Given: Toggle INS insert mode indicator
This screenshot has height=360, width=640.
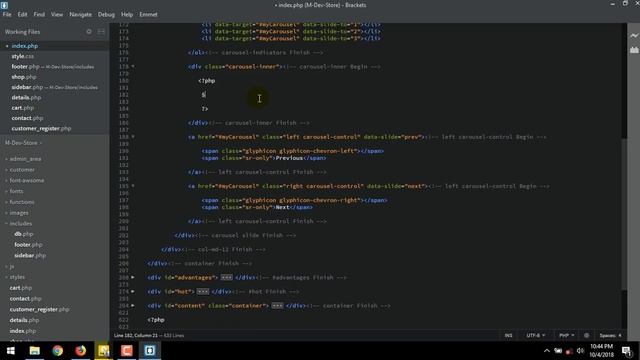Looking at the screenshot, I should (508, 336).
